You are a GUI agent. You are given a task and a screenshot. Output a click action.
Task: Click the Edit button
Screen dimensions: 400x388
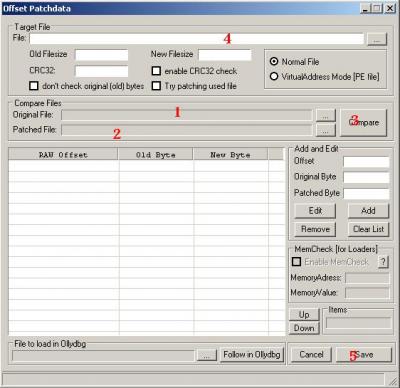(315, 211)
